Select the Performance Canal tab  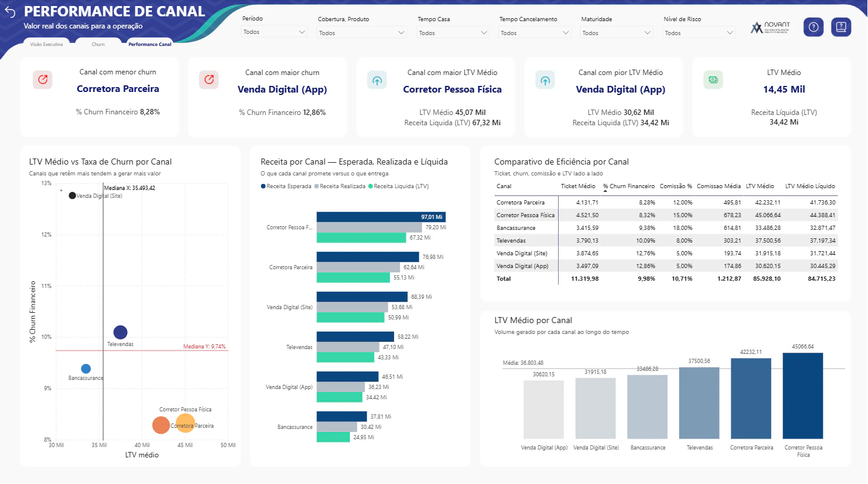click(x=150, y=44)
